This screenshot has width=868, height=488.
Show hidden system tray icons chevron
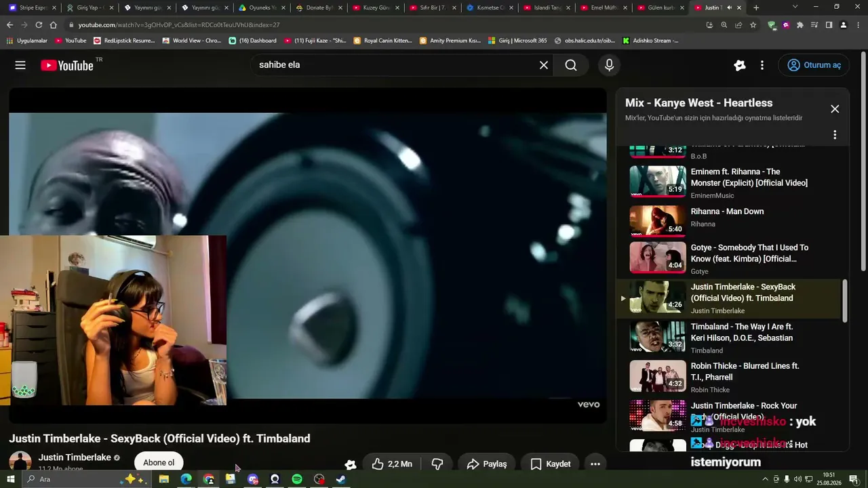pyautogui.click(x=766, y=479)
